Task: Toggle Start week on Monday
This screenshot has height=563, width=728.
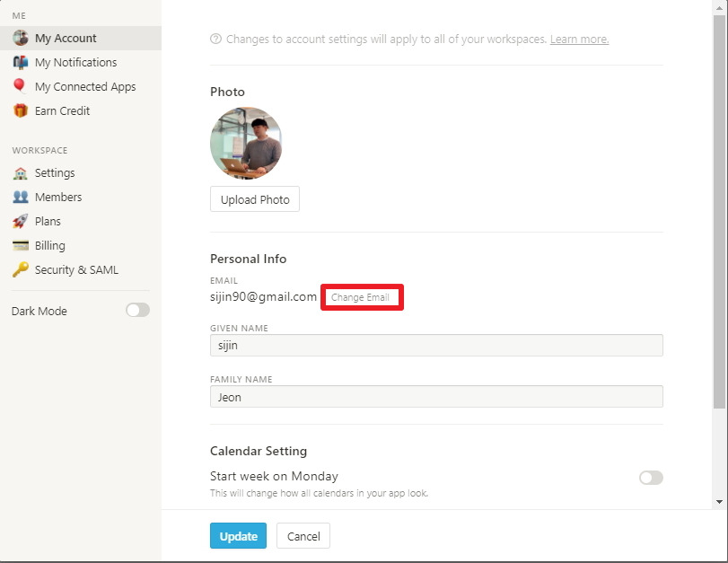Action: point(651,478)
